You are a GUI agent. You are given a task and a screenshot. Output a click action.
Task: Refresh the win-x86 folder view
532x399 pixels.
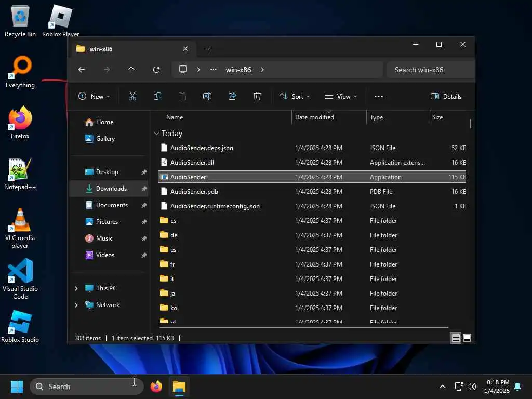(156, 70)
